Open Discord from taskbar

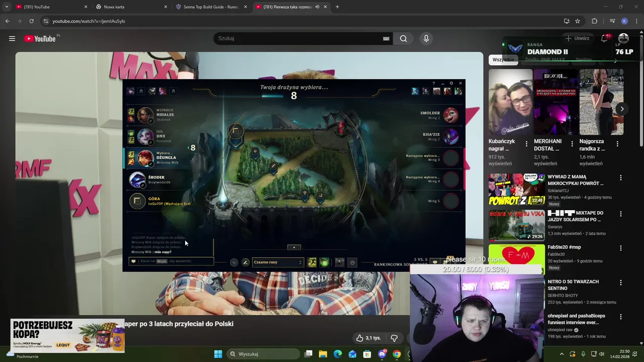[x=382, y=354]
